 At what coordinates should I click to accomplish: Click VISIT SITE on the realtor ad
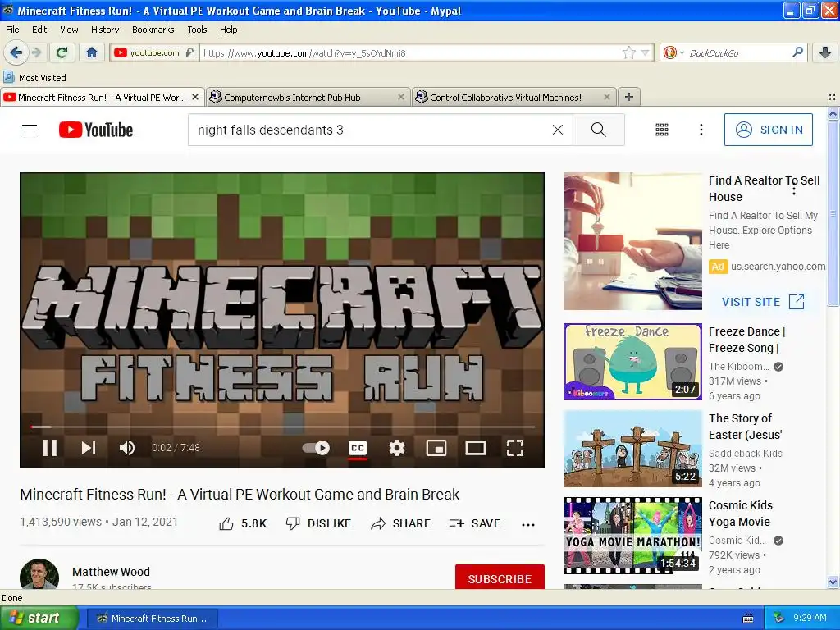click(763, 302)
